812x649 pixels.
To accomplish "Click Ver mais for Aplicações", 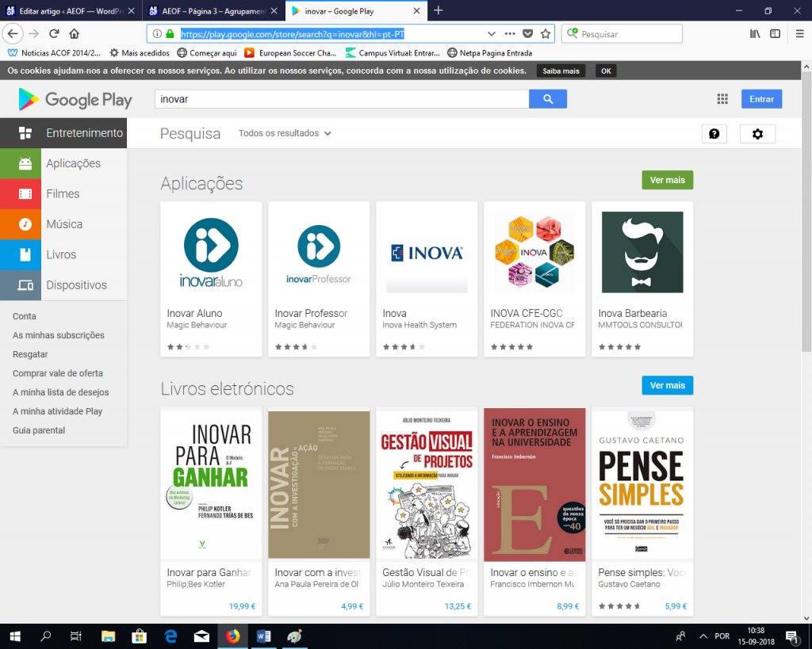I will (x=668, y=180).
